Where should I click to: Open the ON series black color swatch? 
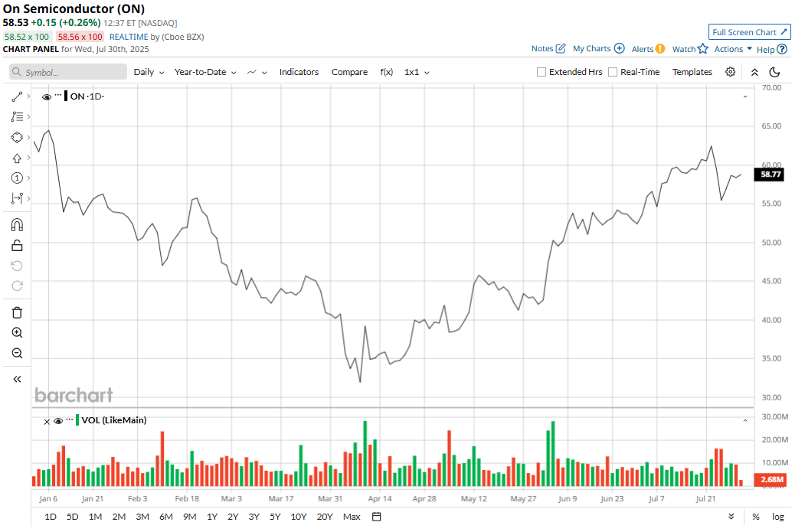(x=66, y=96)
